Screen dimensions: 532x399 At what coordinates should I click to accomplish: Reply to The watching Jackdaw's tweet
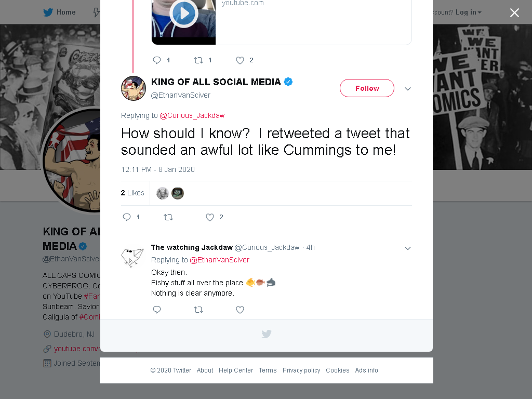pyautogui.click(x=157, y=310)
